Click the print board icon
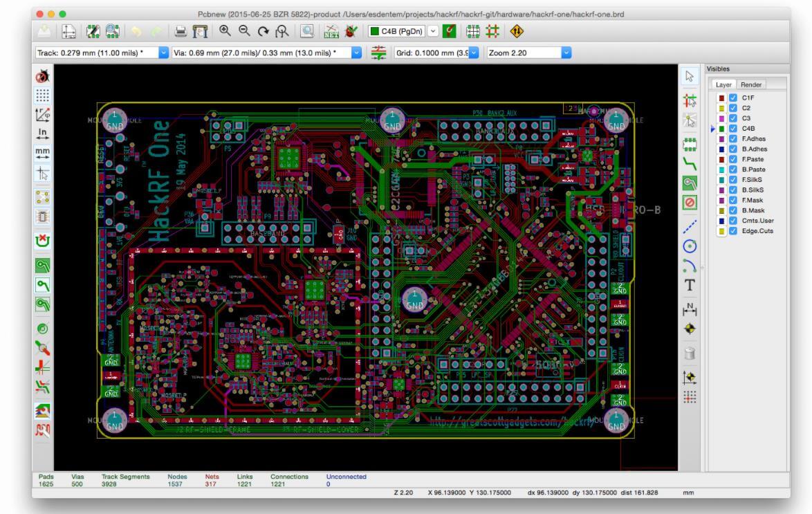The height and width of the screenshot is (514, 812). point(181,32)
